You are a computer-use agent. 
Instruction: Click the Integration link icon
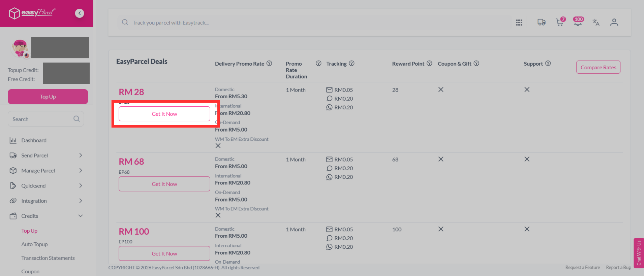click(x=13, y=201)
